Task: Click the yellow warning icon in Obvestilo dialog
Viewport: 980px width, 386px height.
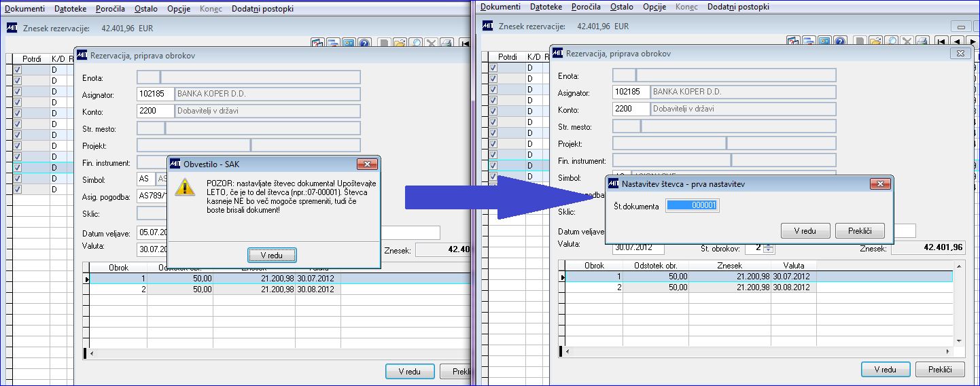Action: click(x=185, y=188)
